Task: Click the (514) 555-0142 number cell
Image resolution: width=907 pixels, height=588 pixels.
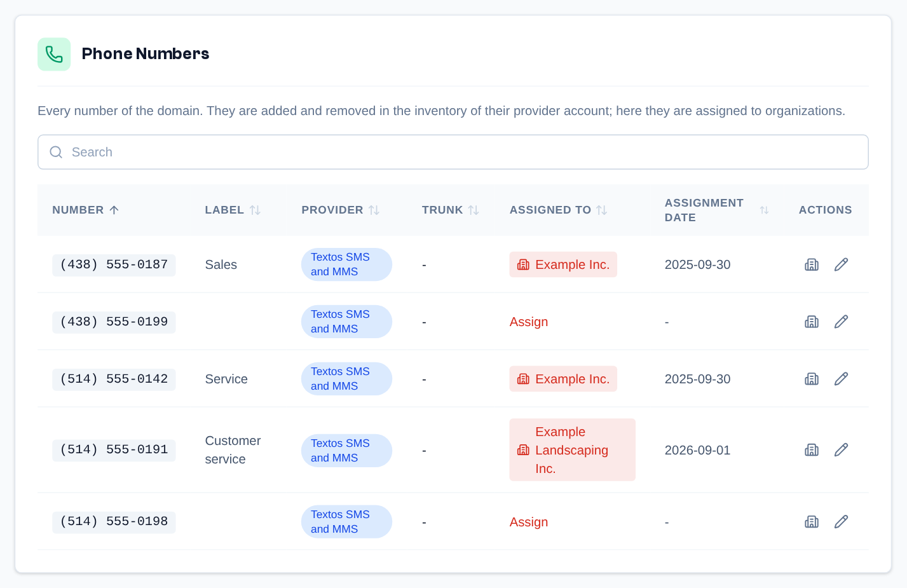Action: click(114, 379)
